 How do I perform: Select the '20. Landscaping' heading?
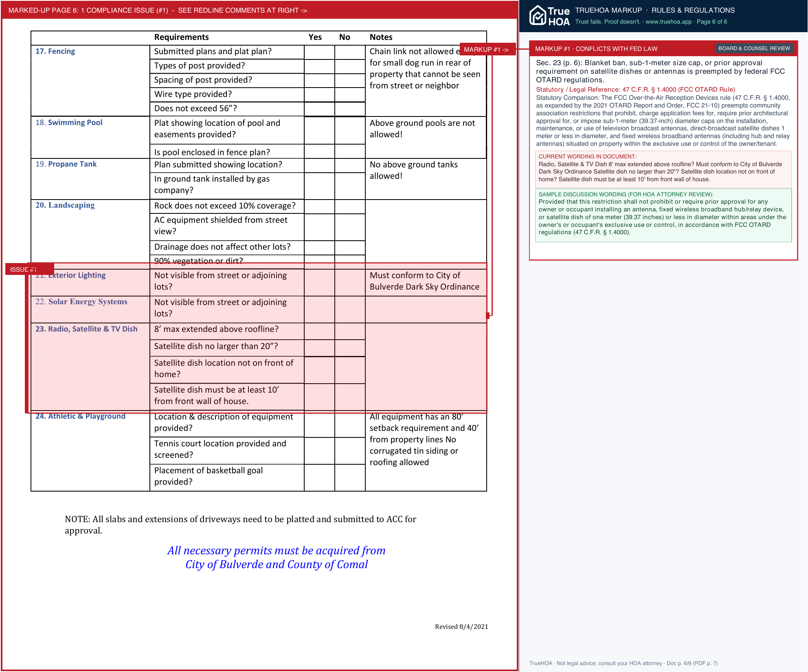click(x=65, y=205)
